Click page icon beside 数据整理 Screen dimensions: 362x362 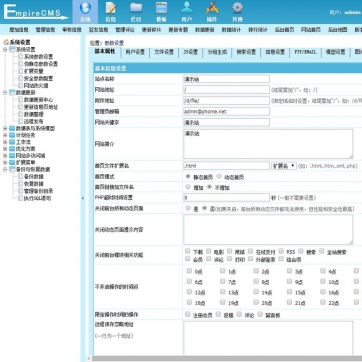(21, 114)
